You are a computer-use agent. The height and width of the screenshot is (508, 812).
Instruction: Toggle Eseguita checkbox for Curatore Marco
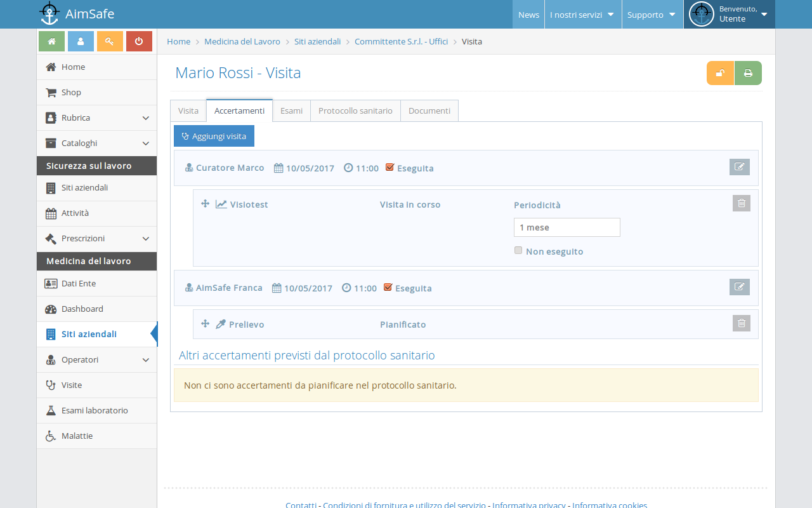pos(390,168)
